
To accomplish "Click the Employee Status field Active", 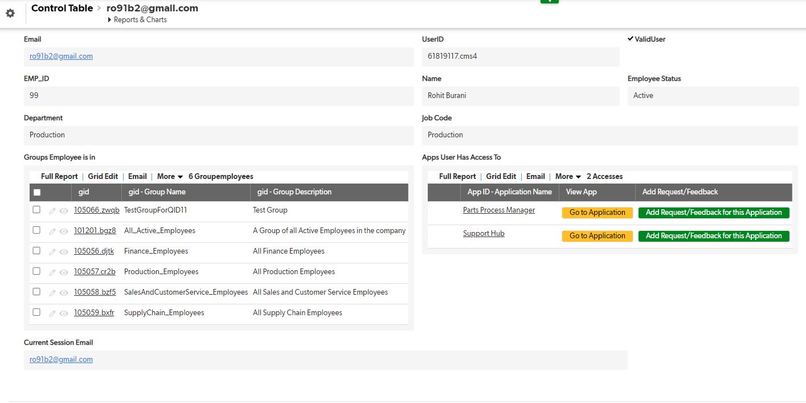I will click(x=713, y=96).
